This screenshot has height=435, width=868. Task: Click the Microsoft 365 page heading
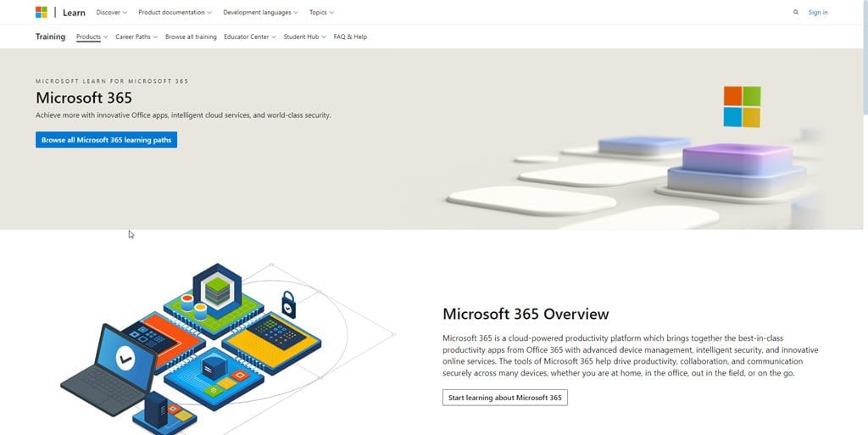click(84, 98)
